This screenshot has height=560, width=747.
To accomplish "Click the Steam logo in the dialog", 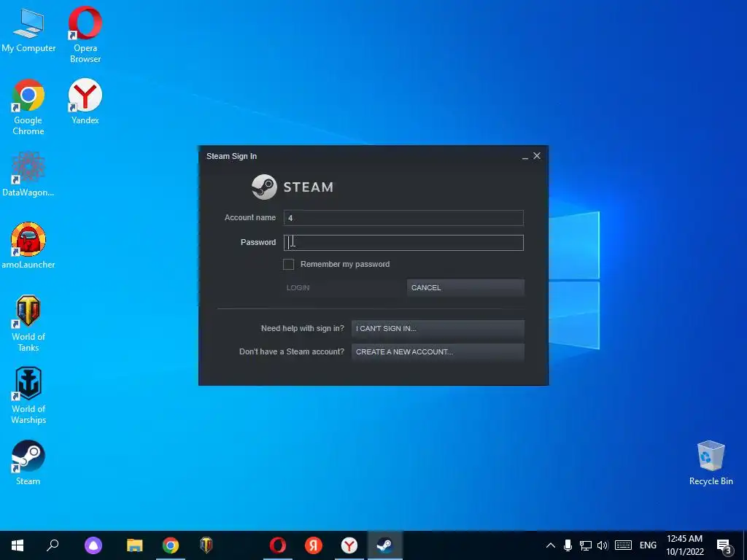I will click(x=293, y=187).
